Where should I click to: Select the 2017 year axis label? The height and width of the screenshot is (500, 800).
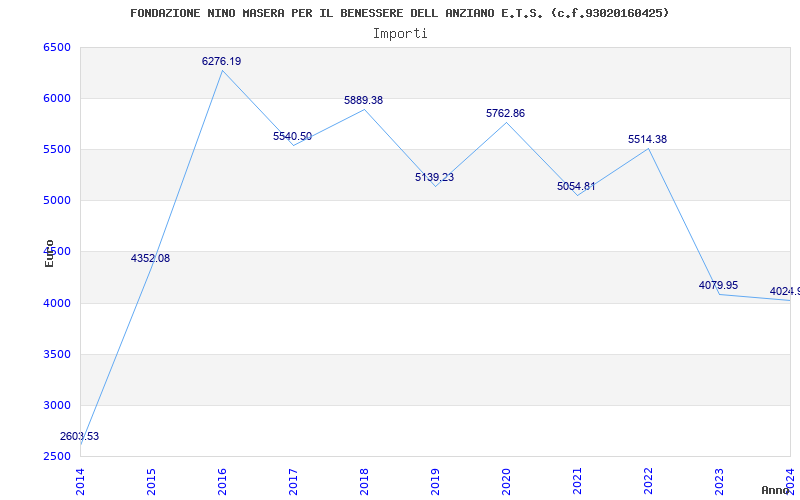click(x=293, y=482)
